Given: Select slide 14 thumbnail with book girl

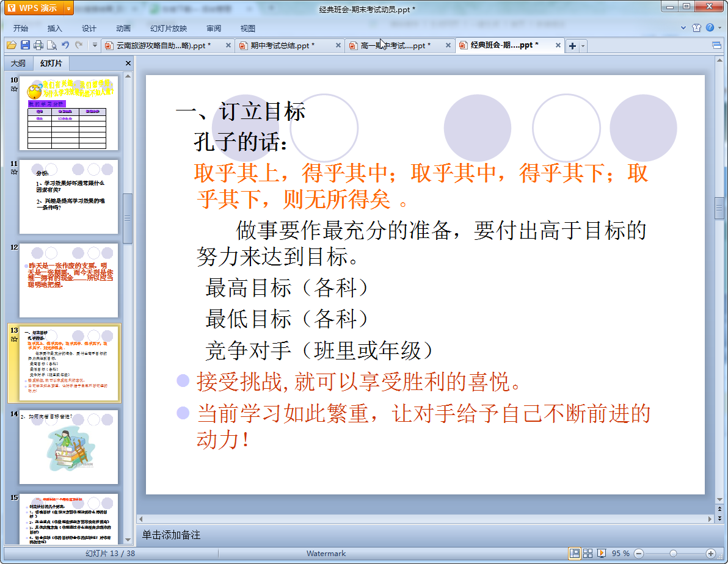Looking at the screenshot, I should pyautogui.click(x=69, y=447).
